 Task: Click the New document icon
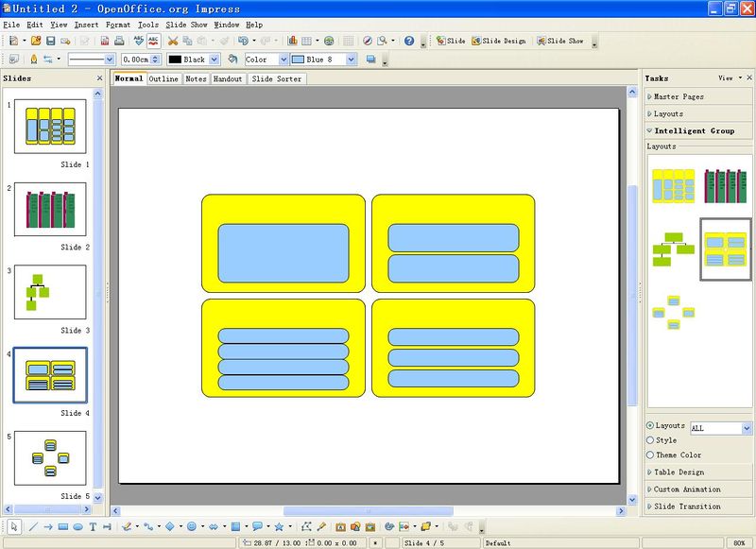(13, 41)
